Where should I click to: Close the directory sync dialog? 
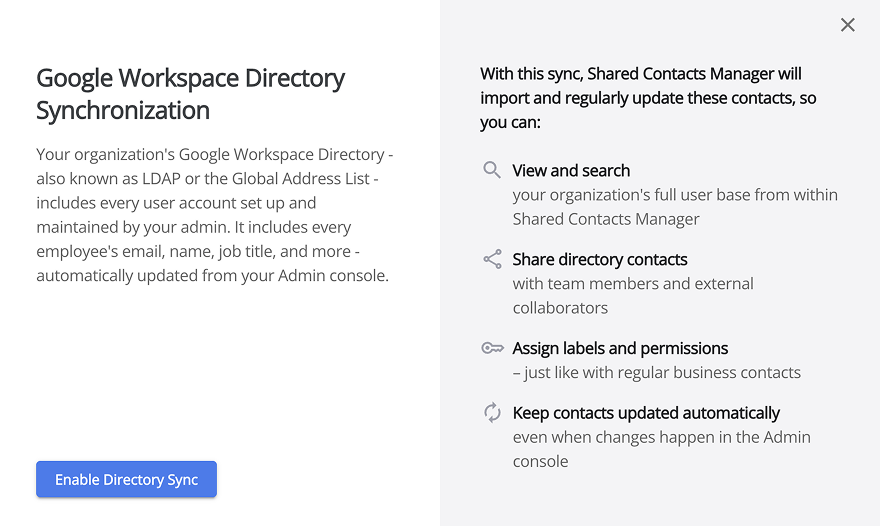(x=848, y=25)
